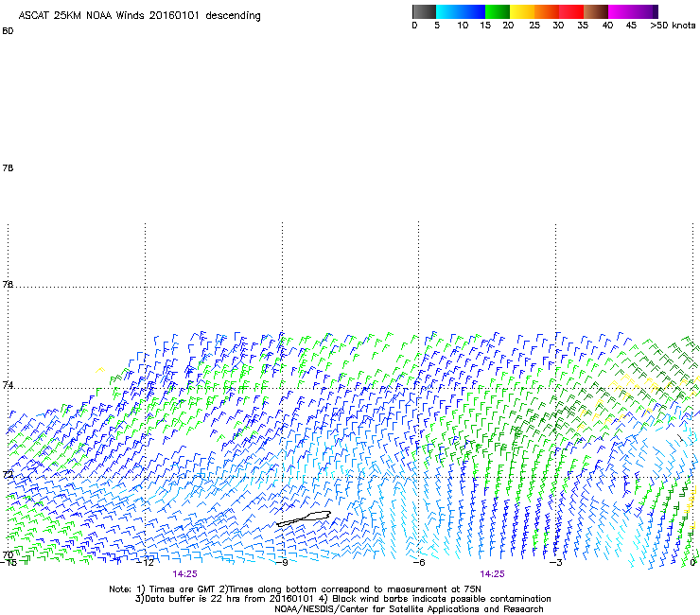Click the '45' legend scale label

(x=631, y=26)
